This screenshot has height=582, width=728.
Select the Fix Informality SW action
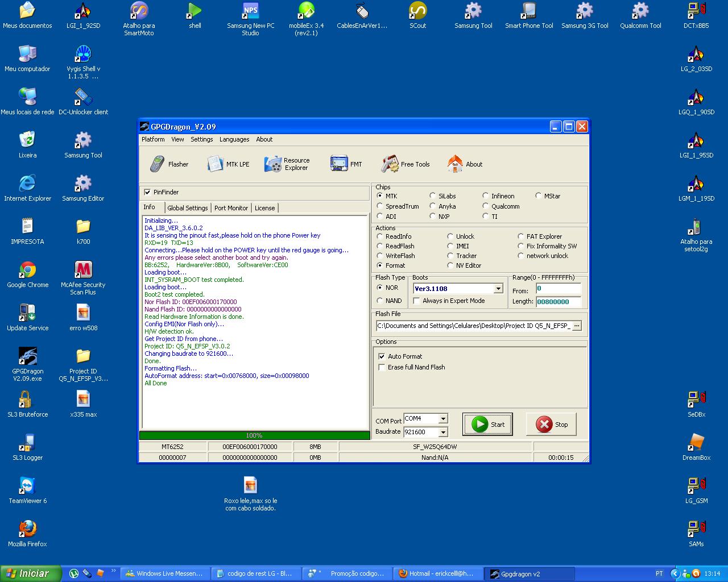521,246
